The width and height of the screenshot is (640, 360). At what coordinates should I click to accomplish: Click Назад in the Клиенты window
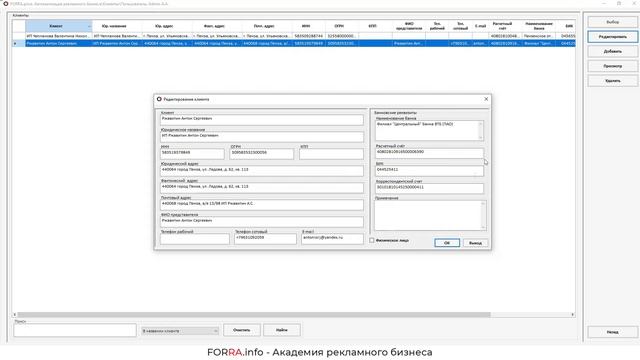613,332
